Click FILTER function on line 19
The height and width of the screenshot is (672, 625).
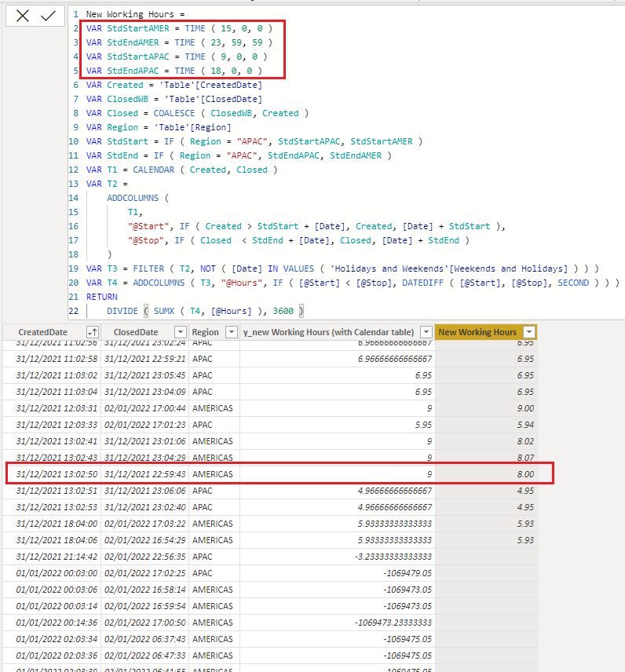(x=148, y=268)
